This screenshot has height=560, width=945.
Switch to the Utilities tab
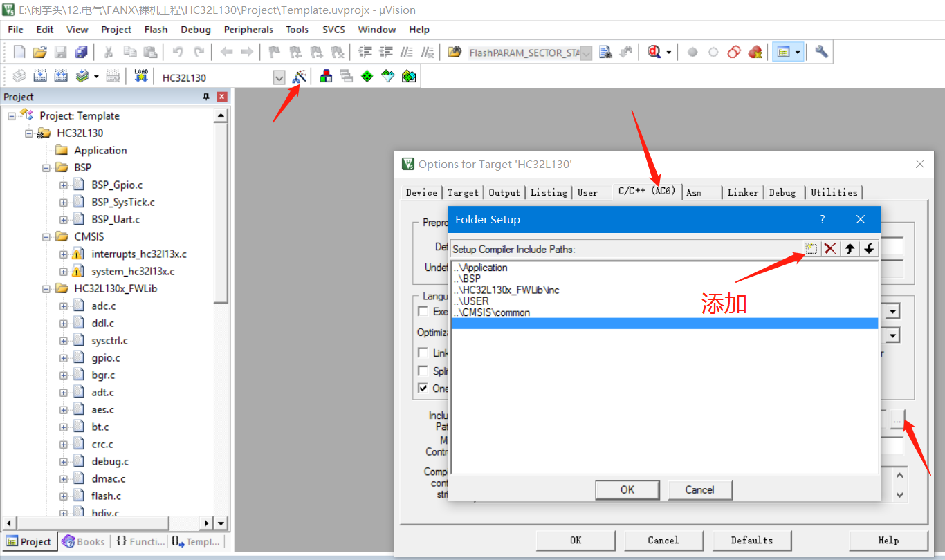click(x=834, y=193)
